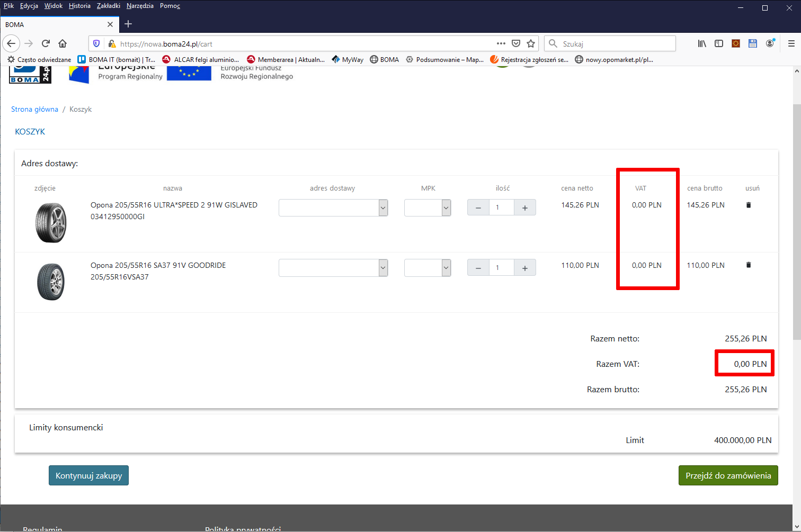Open page actions three-dot menu
801x532 pixels.
click(x=501, y=43)
